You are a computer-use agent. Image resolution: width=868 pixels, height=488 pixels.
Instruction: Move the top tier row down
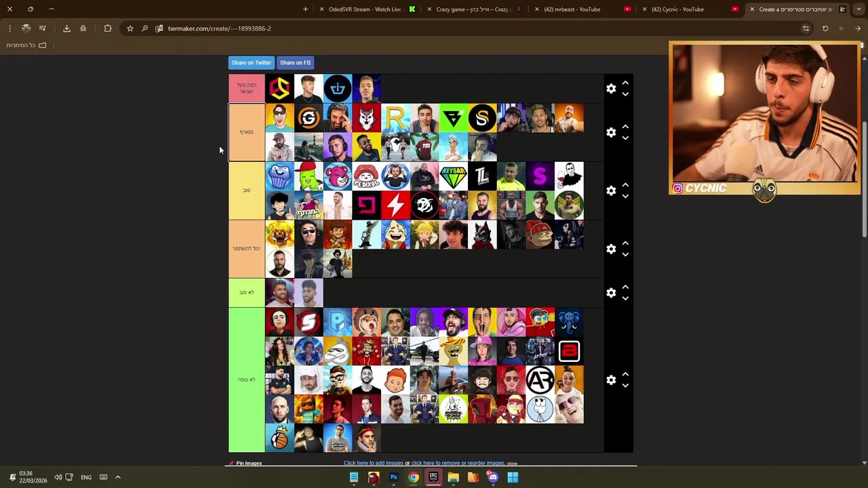click(x=625, y=94)
